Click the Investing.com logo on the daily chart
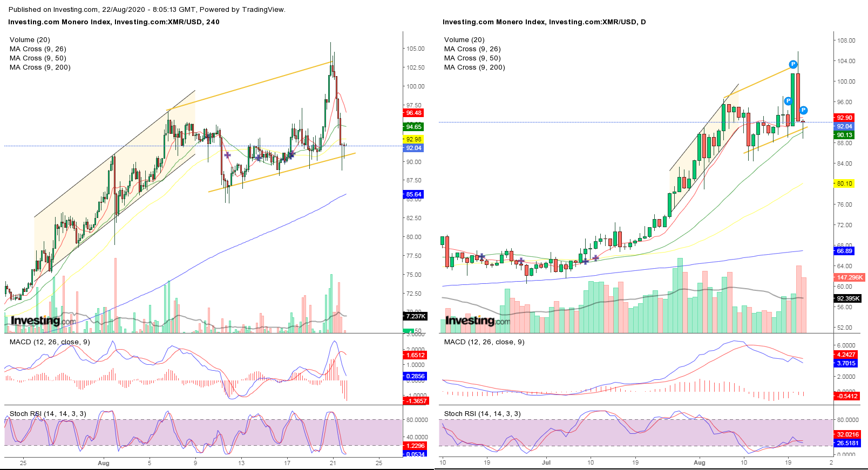The height and width of the screenshot is (470, 868). pos(478,321)
